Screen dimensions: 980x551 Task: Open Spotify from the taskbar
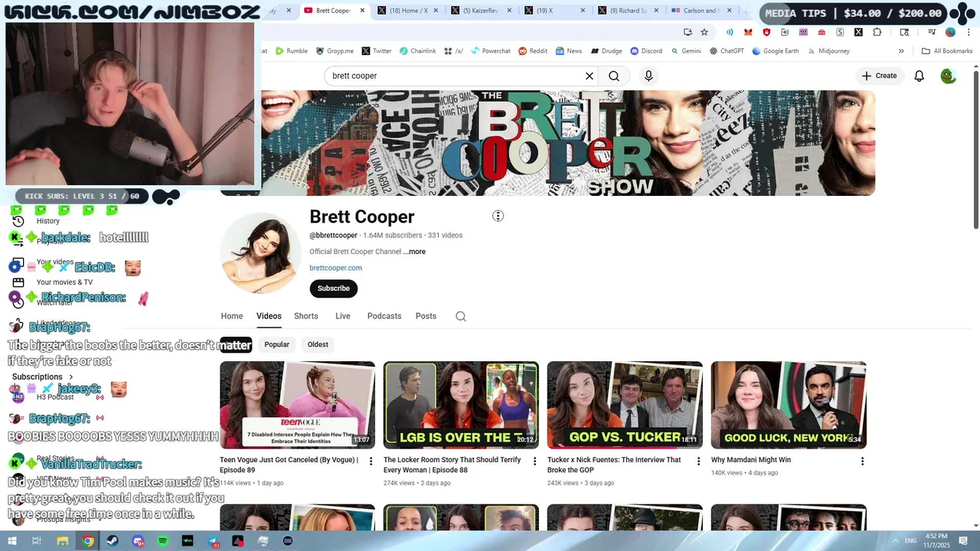[162, 541]
